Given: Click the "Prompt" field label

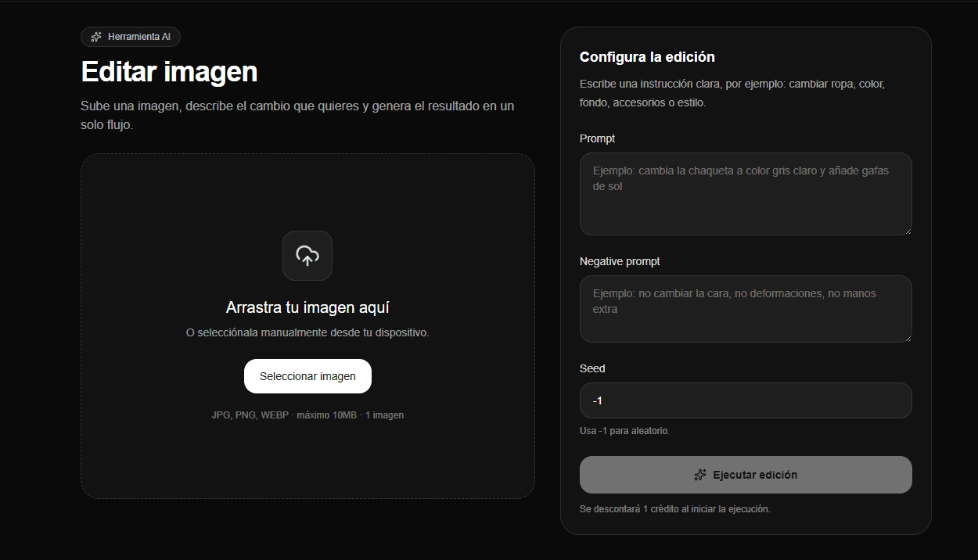Looking at the screenshot, I should click(x=597, y=138).
